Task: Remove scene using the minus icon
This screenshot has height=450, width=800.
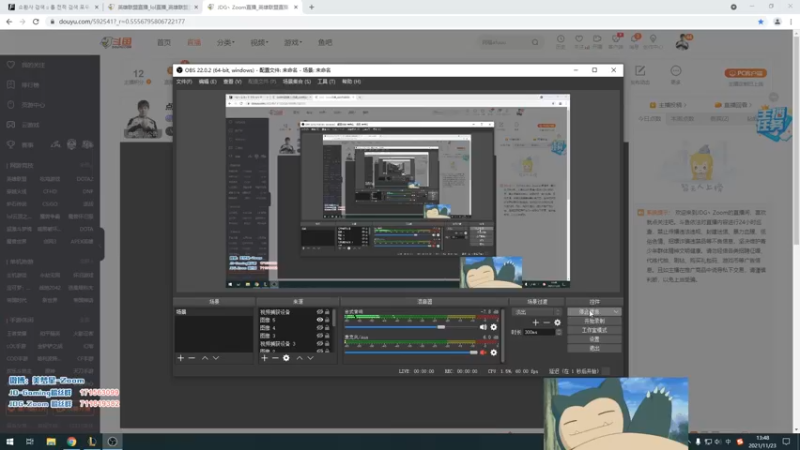Action: (x=192, y=358)
